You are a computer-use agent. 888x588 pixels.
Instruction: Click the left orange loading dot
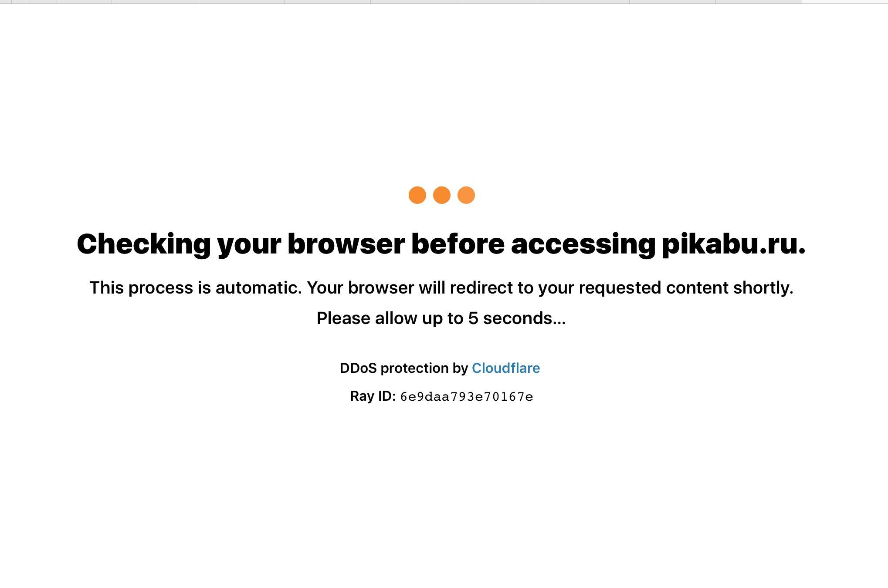pos(417,195)
